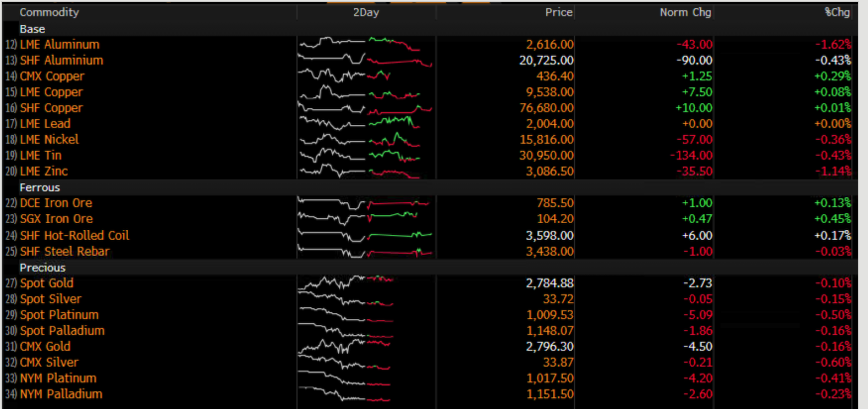Click SHF Hot-Rolled Coil price 3,598.00
This screenshot has height=409, width=868.
coord(550,236)
